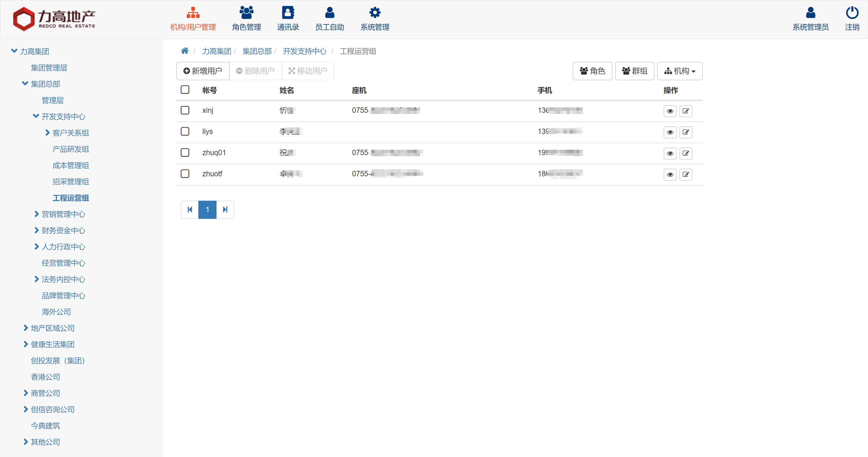
Task: Expand the 营销管理中心 tree node
Action: 36,214
